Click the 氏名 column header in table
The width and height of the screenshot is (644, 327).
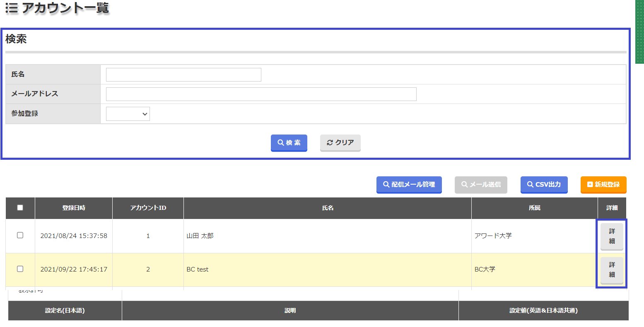[x=327, y=208]
